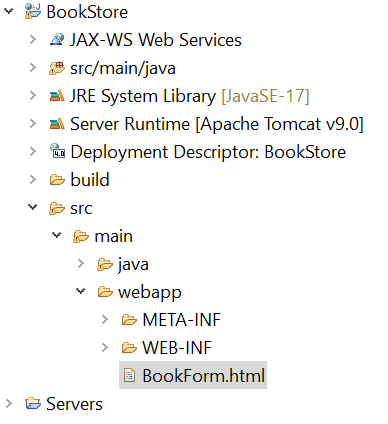Image resolution: width=388 pixels, height=424 pixels.
Task: Select the main folder label
Action: point(113,236)
